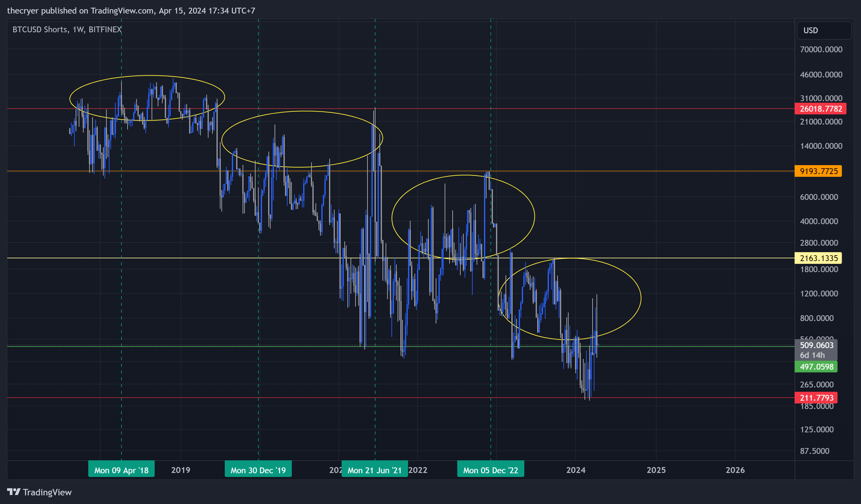861x504 pixels.
Task: Click the 800.0000 price axis value
Action: click(x=817, y=319)
